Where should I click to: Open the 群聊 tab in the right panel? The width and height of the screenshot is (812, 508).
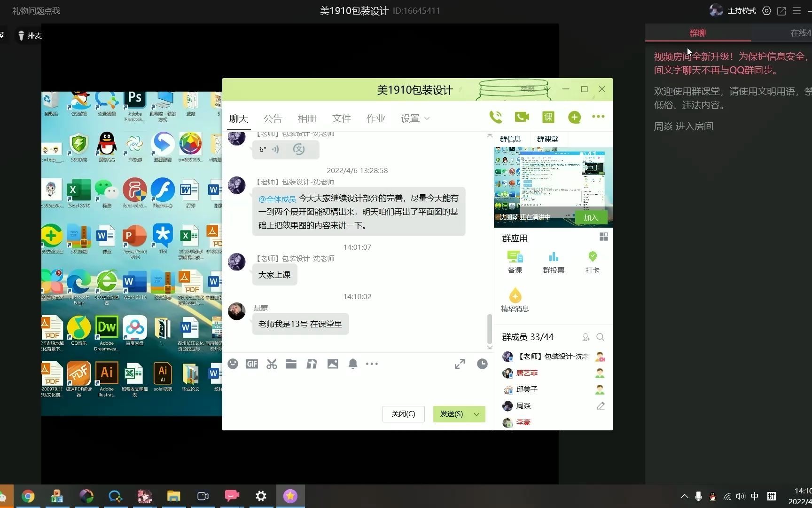pos(698,33)
